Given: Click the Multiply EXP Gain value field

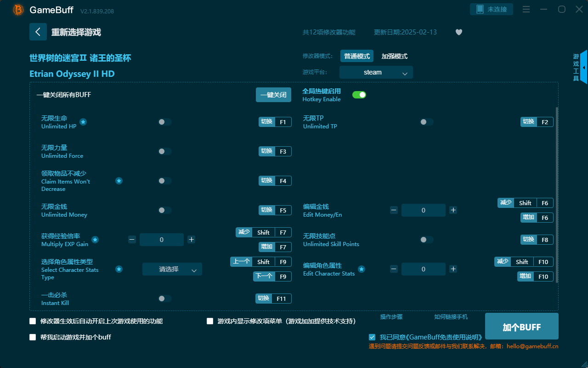Looking at the screenshot, I should pos(162,240).
